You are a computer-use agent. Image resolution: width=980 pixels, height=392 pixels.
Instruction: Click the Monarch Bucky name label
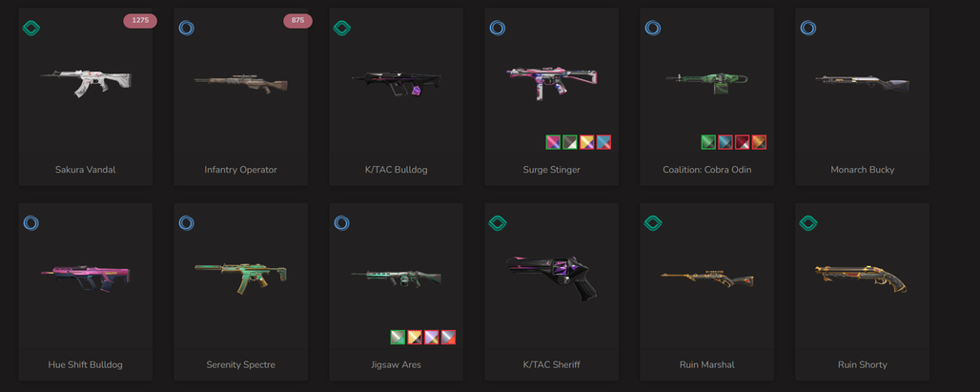point(863,170)
